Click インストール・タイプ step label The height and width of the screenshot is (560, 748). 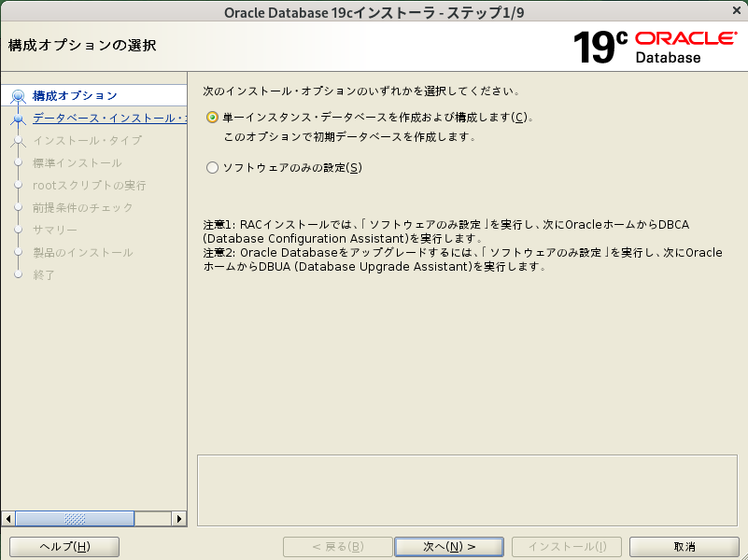87,141
